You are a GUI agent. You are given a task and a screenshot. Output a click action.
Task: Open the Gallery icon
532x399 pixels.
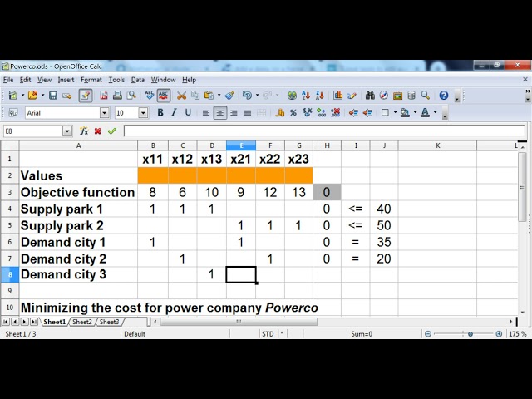[x=397, y=96]
